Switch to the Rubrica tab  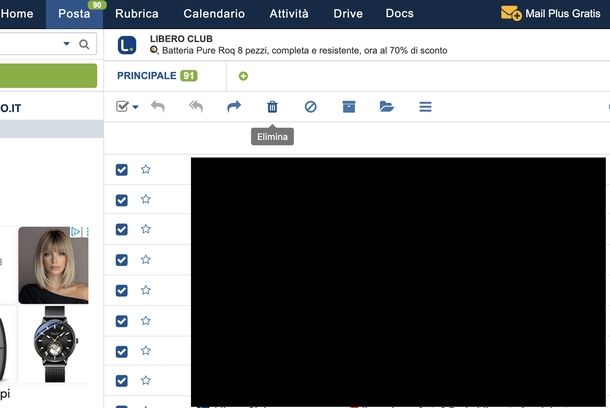click(137, 14)
